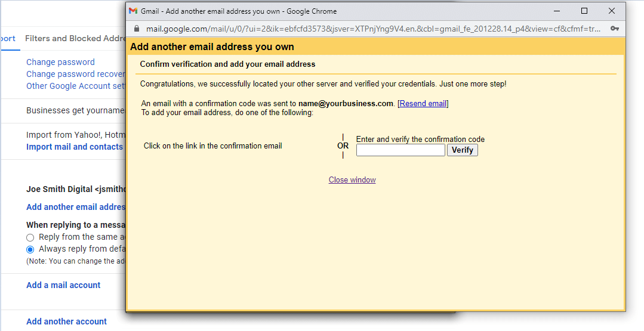Open Other Google Account settings
The image size is (644, 331).
point(75,86)
